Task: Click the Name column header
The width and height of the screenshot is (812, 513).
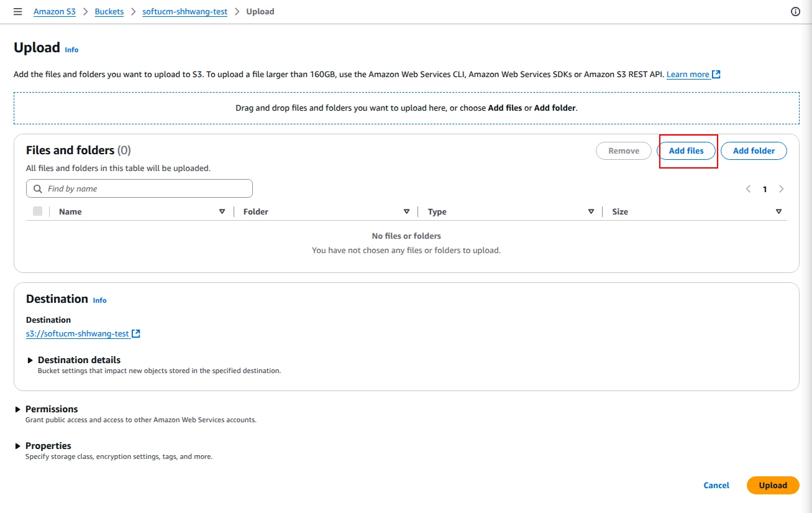Action: pos(70,212)
